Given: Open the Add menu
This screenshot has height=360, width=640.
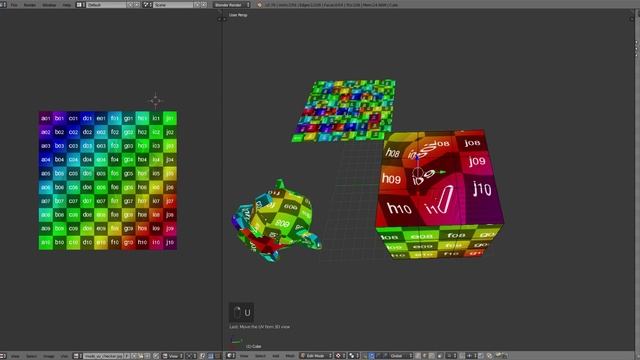Looking at the screenshot, I should pos(276,356).
